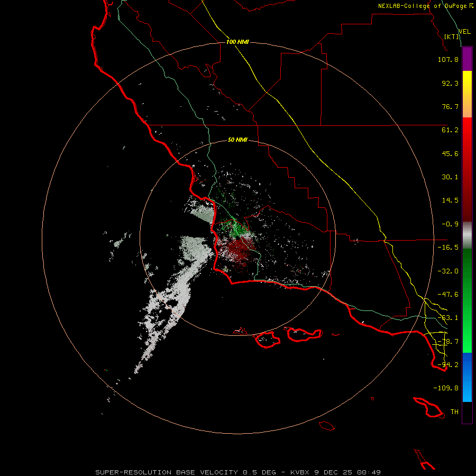Pick the blue color bar segment
The height and width of the screenshot is (476, 476).
pos(467,377)
